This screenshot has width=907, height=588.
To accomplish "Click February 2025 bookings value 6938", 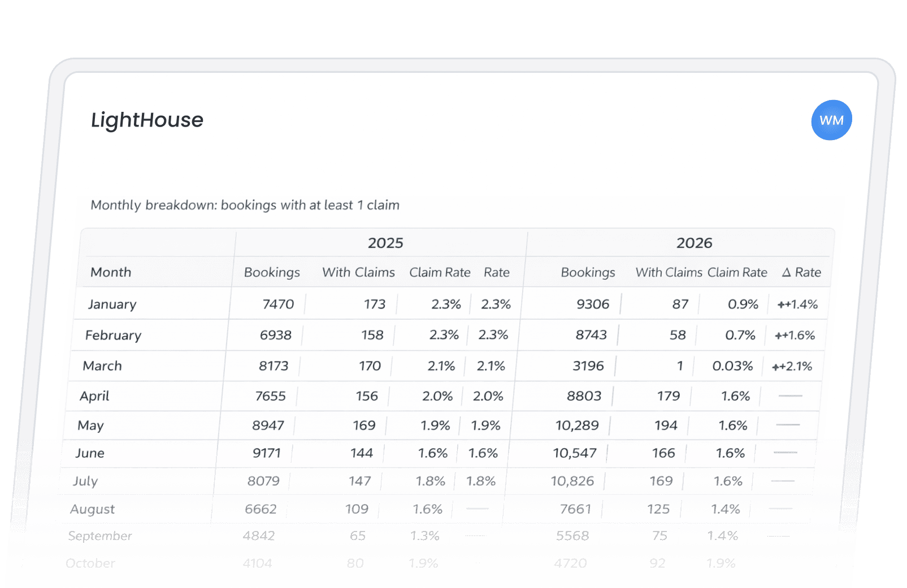I will pyautogui.click(x=275, y=335).
